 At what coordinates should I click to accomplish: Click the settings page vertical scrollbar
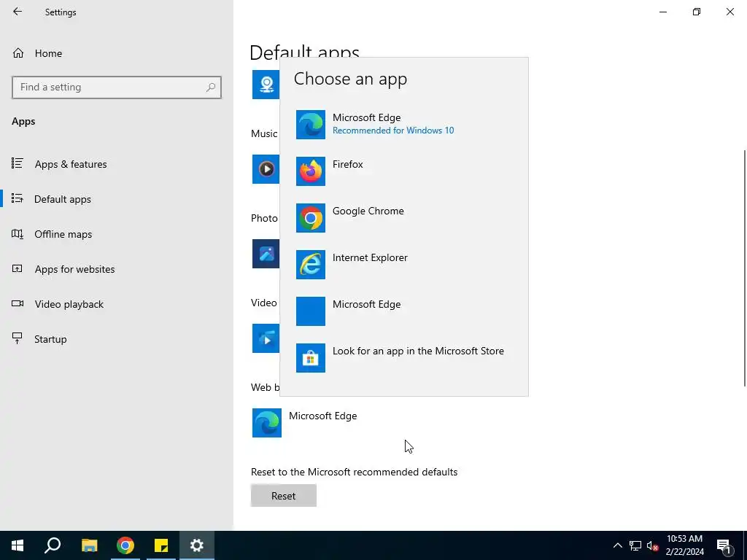point(744,268)
